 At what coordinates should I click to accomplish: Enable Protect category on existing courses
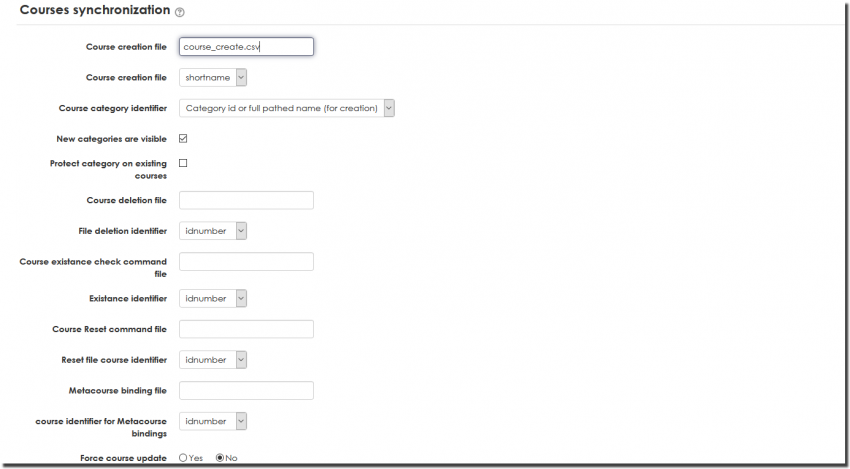[x=183, y=162]
